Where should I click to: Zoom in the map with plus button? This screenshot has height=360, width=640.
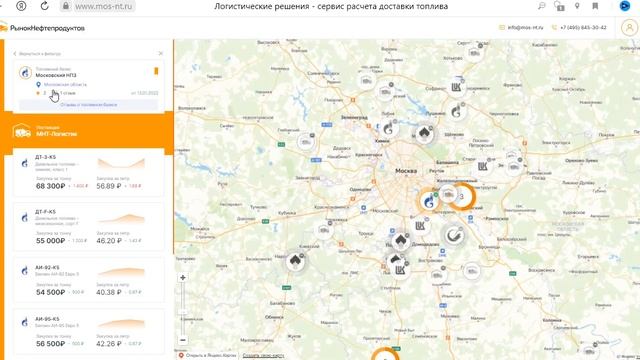click(x=182, y=278)
